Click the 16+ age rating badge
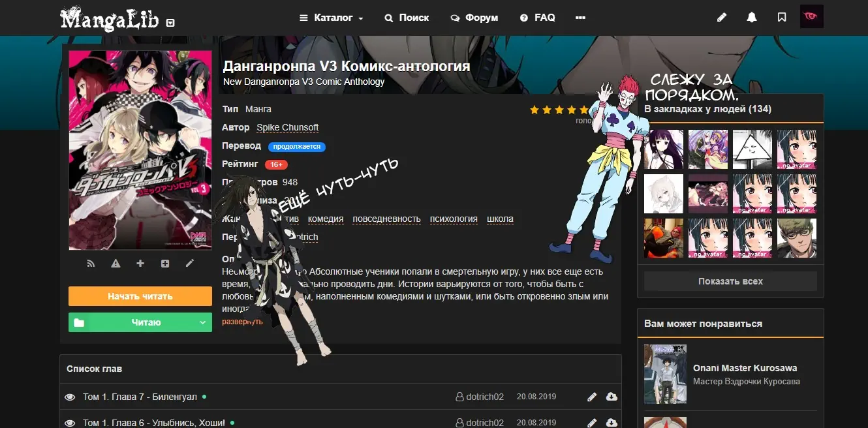This screenshot has height=428, width=868. pyautogui.click(x=277, y=164)
